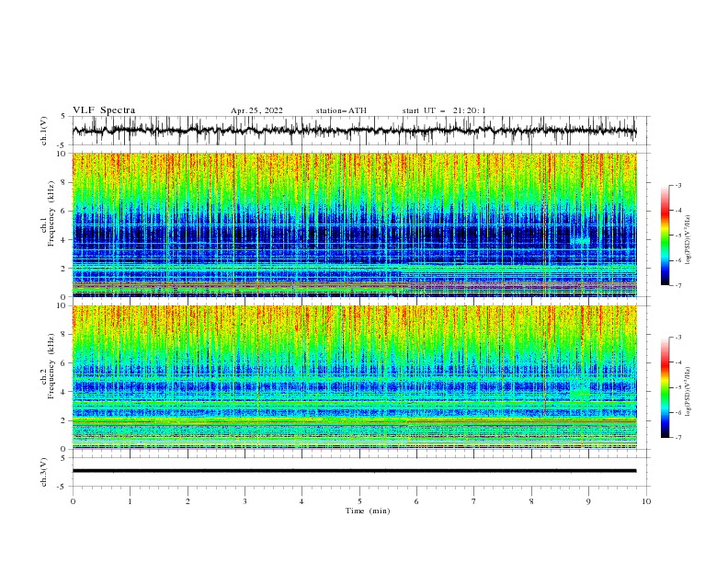Image resolution: width=728 pixels, height=563 pixels.
Task: Click time axis tick label "6"
Action: click(416, 501)
